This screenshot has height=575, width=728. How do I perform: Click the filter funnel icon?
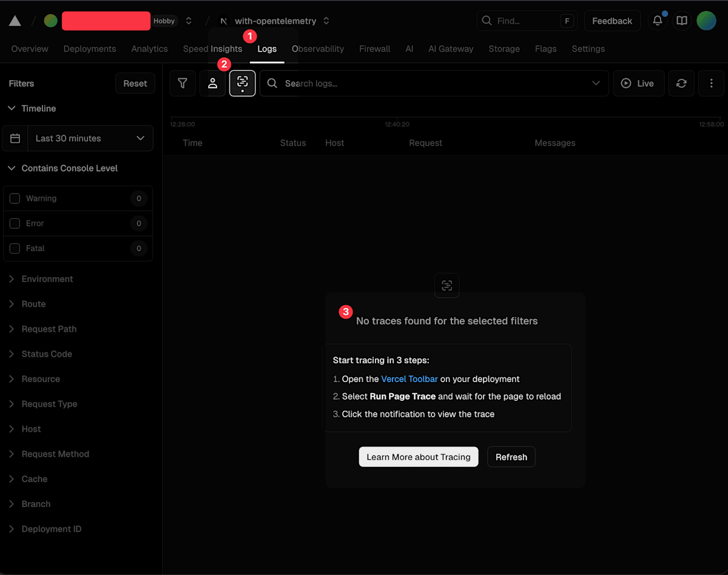(183, 83)
